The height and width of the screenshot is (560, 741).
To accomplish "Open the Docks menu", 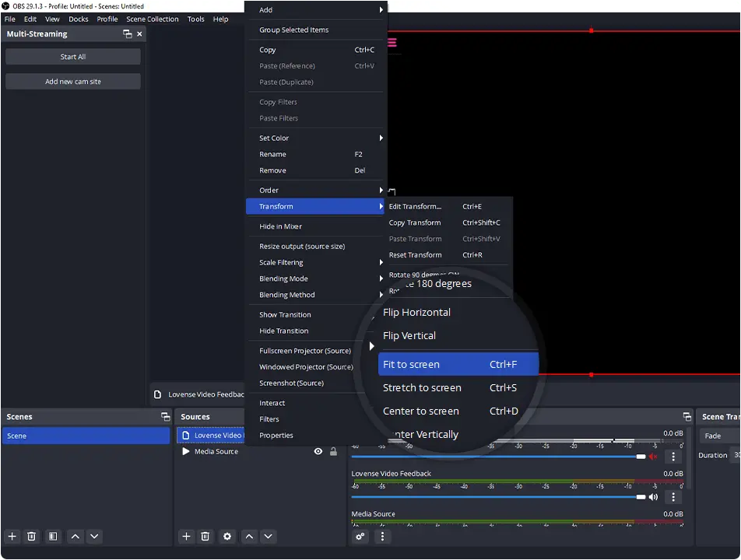I will click(79, 19).
